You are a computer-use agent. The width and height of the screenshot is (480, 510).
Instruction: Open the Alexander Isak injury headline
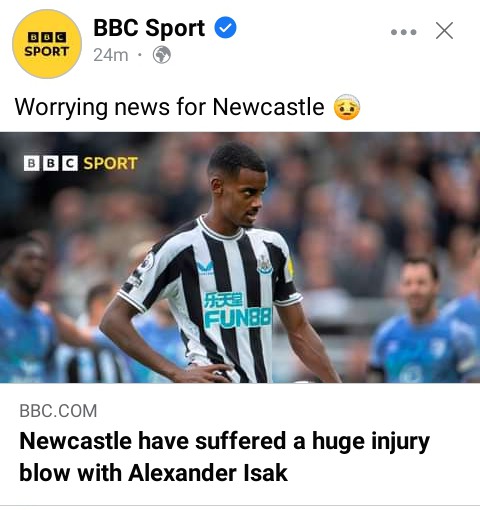point(224,457)
